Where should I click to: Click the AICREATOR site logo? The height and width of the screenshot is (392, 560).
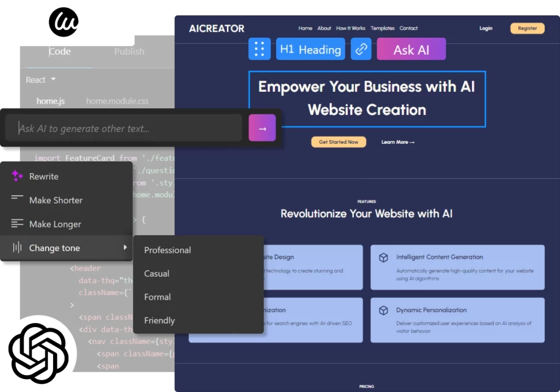coord(217,28)
